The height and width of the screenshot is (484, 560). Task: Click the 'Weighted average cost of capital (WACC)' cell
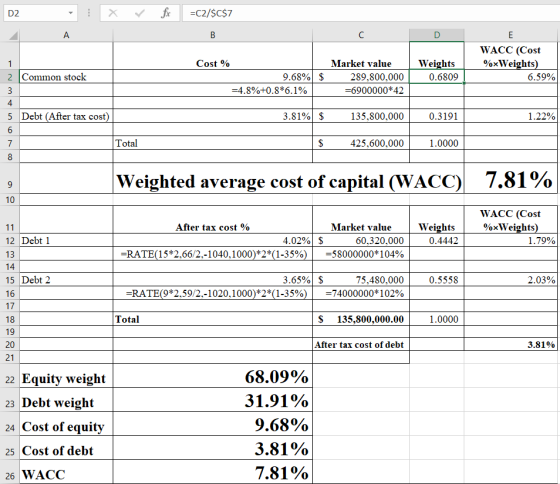(x=289, y=179)
